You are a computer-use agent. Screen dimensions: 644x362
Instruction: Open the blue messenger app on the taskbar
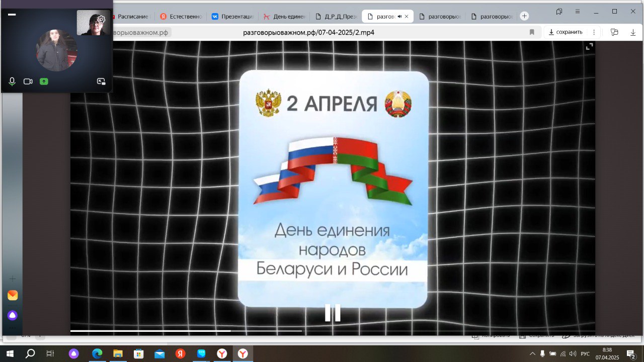tap(201, 354)
